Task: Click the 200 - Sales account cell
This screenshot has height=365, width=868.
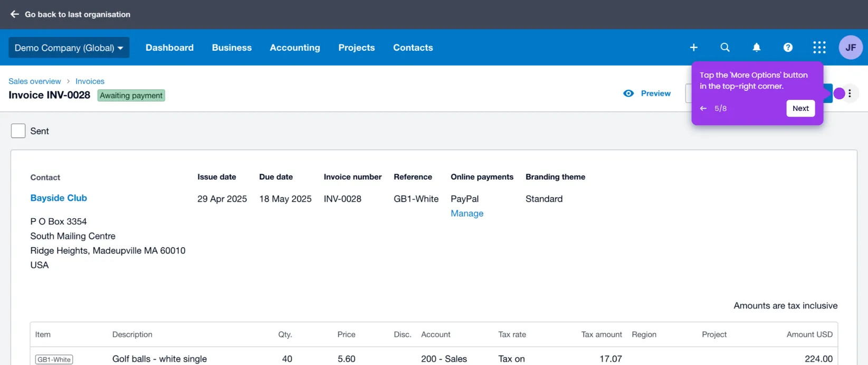Action: click(444, 359)
